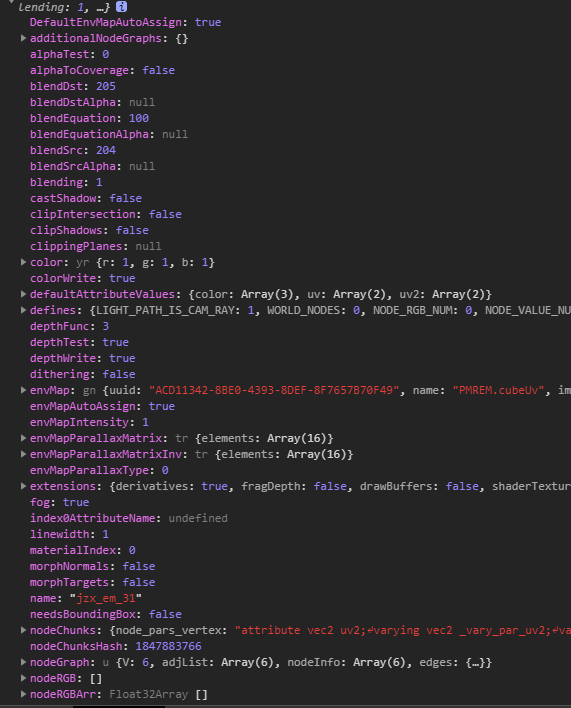The image size is (571, 708).
Task: Click the nodeChunksHash number value
Action: click(x=168, y=646)
